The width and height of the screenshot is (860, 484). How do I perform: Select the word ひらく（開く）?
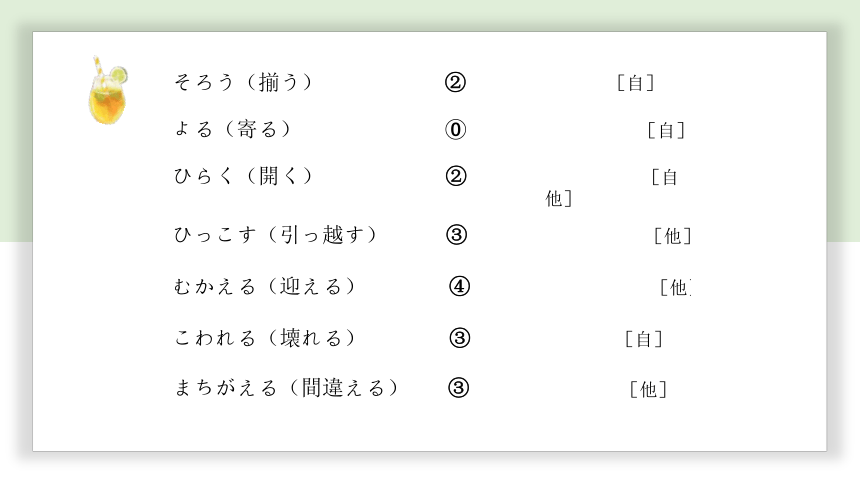tap(243, 176)
